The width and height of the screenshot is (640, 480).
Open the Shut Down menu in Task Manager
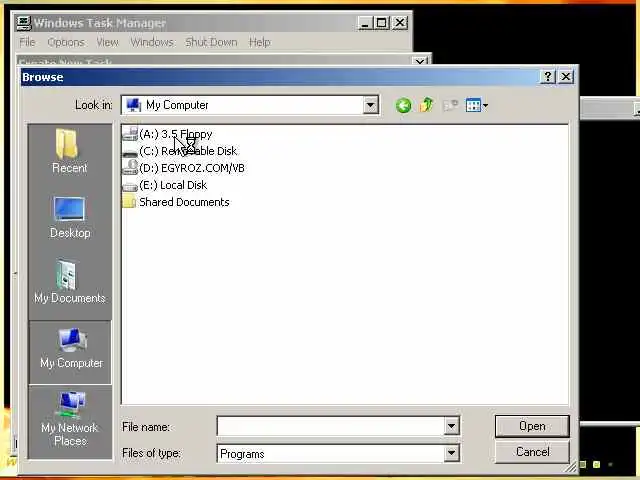[211, 42]
